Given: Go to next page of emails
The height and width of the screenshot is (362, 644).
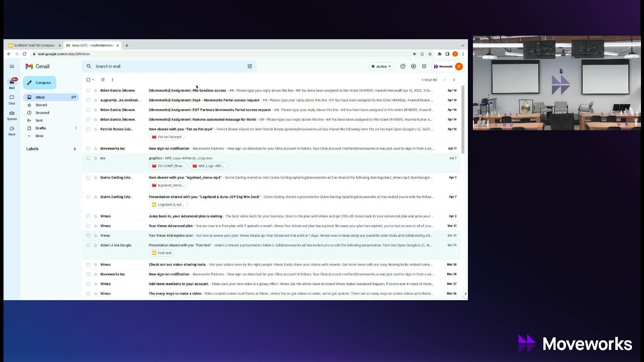Looking at the screenshot, I should click(x=454, y=80).
